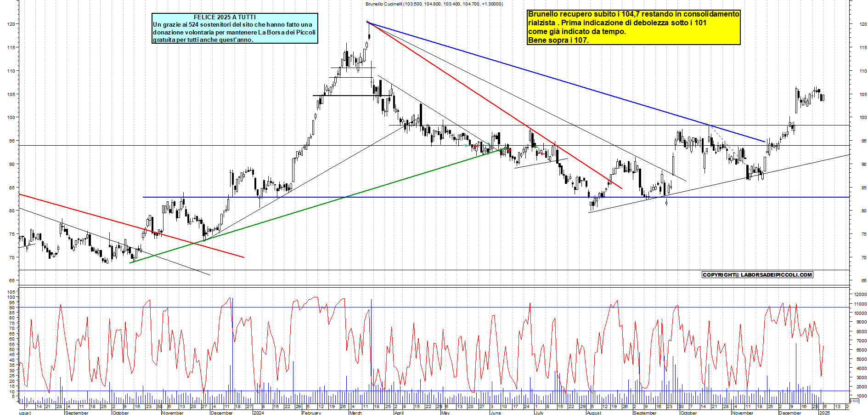This screenshot has height=415, width=868.
Task: Click the 120 label on the right price axis
Action: 862,24
